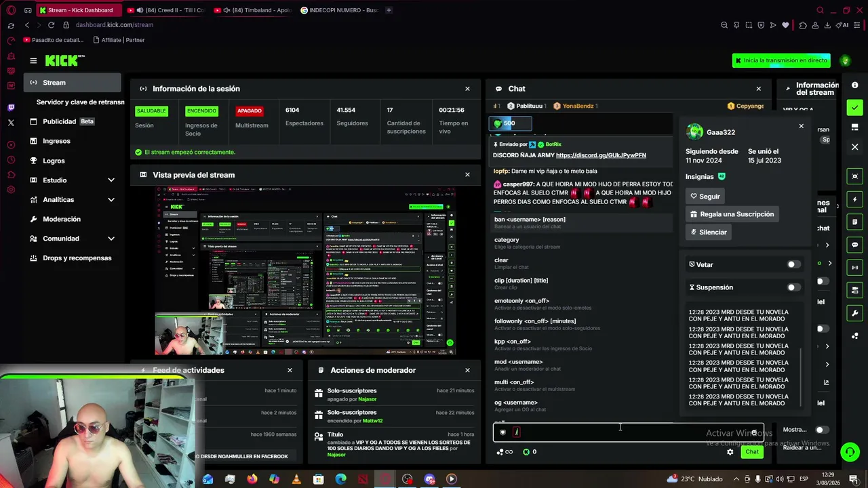Screen dimensions: 868x488
Task: Click the broadcast signal toolbar icon
Action: [855, 268]
